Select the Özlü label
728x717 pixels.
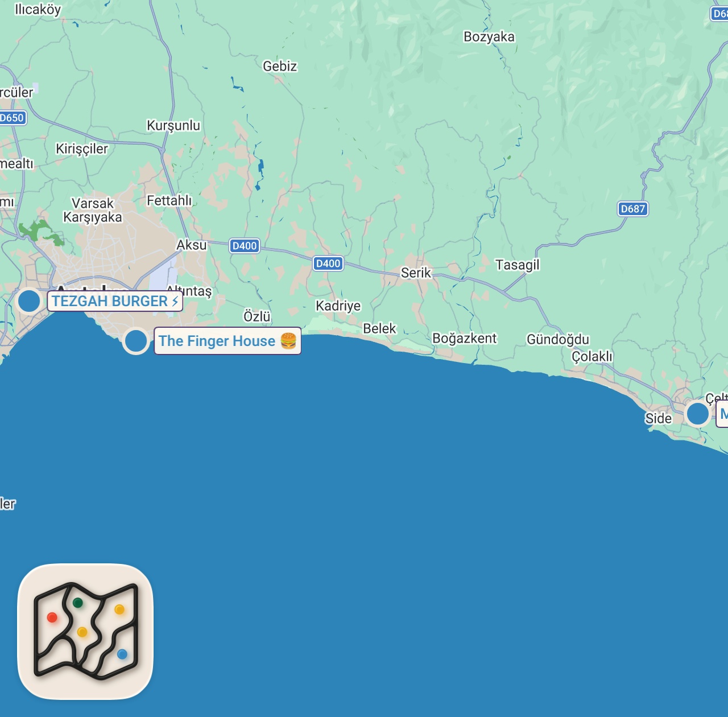(257, 316)
